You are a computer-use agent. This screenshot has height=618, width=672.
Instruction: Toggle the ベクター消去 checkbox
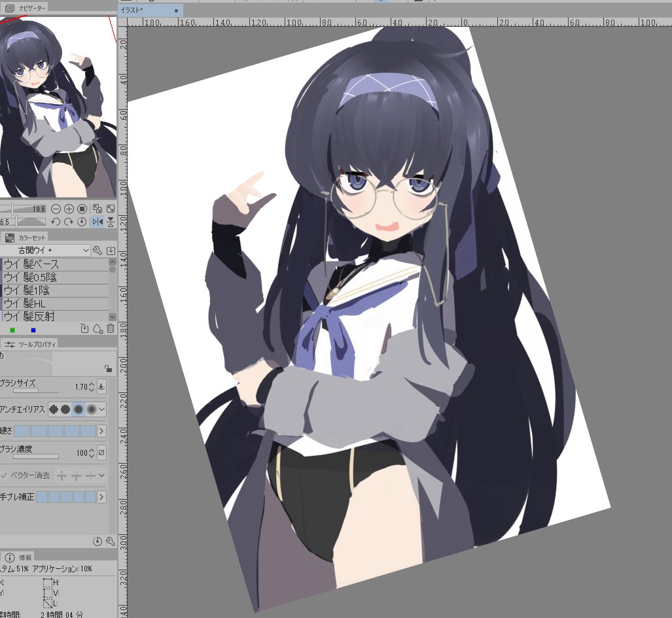4,475
